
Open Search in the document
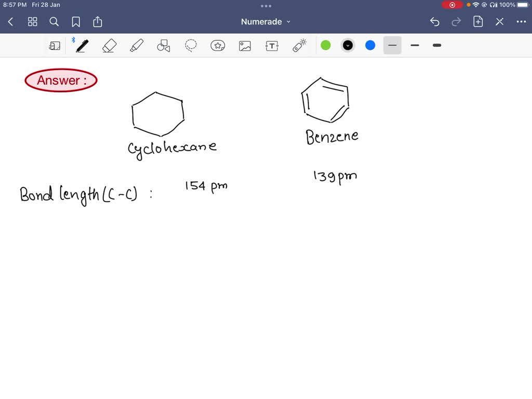tap(54, 22)
